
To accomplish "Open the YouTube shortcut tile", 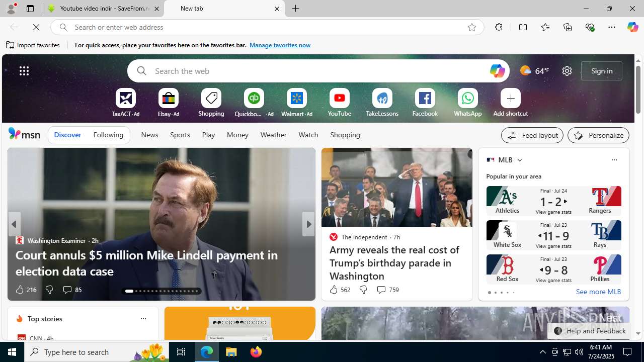I will 339,103.
